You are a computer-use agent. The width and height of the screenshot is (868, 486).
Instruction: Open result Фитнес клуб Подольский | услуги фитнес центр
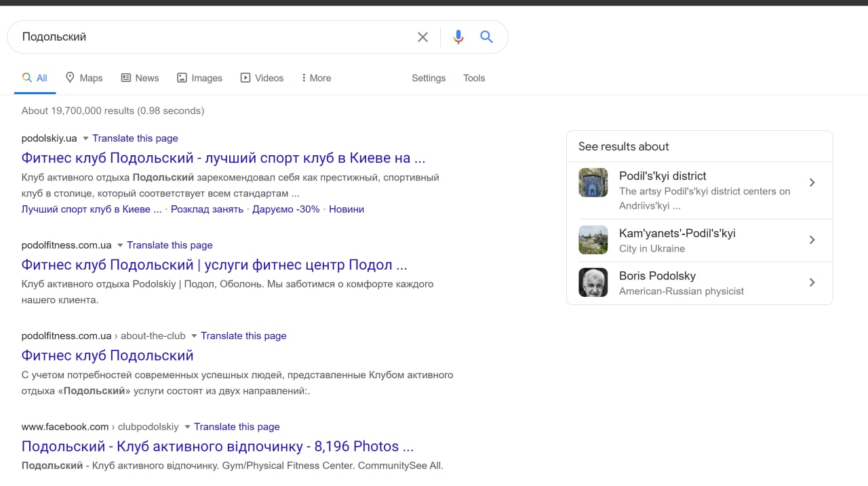pos(214,265)
